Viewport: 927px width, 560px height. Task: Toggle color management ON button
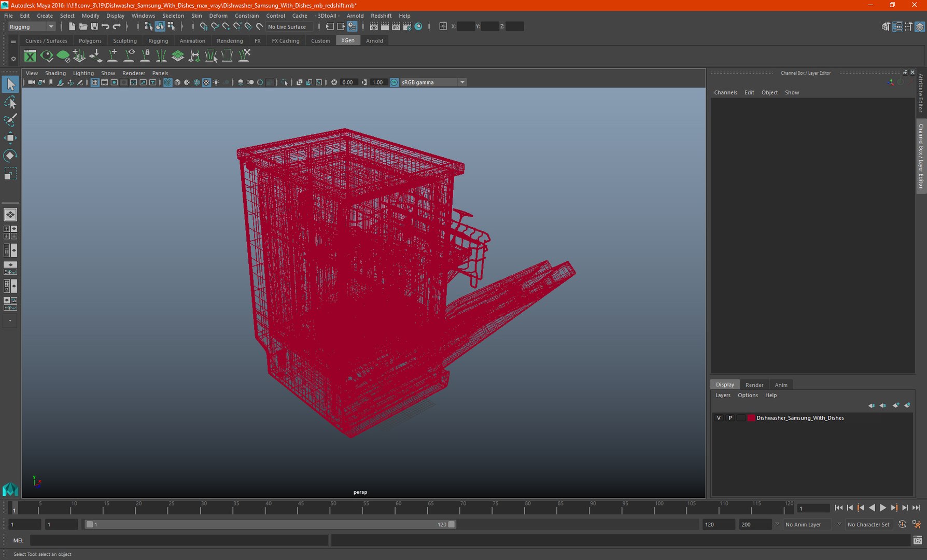[395, 82]
